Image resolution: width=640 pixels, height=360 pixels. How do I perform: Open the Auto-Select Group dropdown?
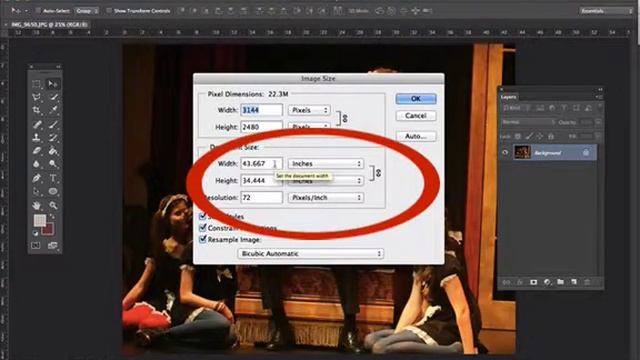point(87,11)
